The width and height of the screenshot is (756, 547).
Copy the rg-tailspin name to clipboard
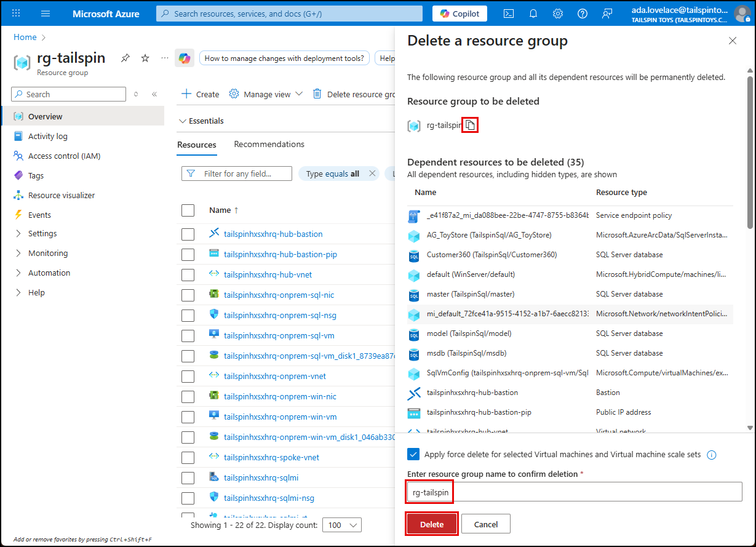click(470, 125)
